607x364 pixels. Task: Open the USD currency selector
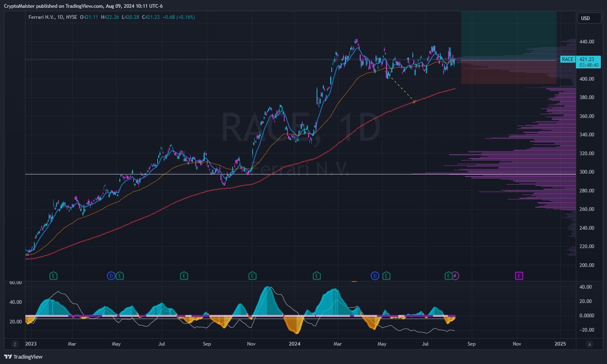pyautogui.click(x=589, y=18)
